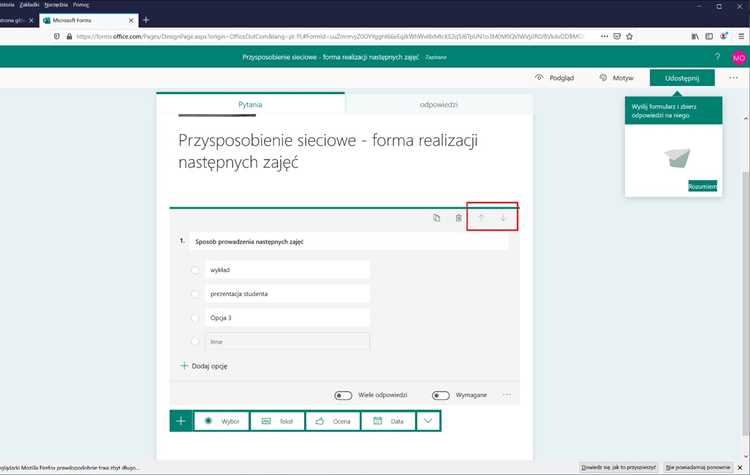The height and width of the screenshot is (475, 750).
Task: Bookmark this page with the star icon
Action: tap(629, 36)
